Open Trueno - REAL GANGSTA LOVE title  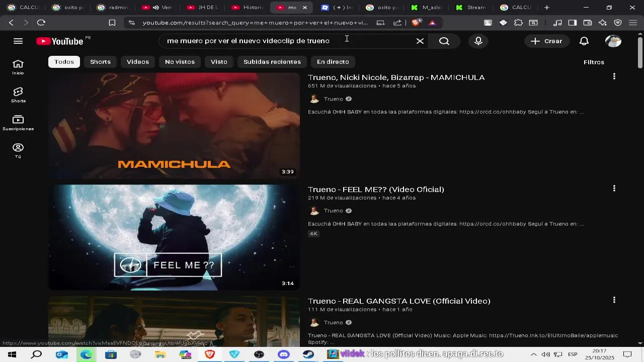click(x=399, y=301)
